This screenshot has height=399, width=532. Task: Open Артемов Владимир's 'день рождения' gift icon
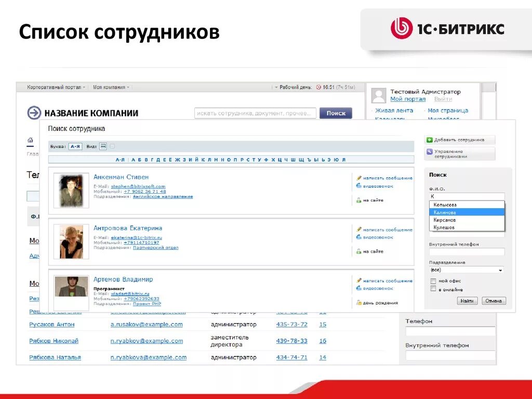(360, 302)
